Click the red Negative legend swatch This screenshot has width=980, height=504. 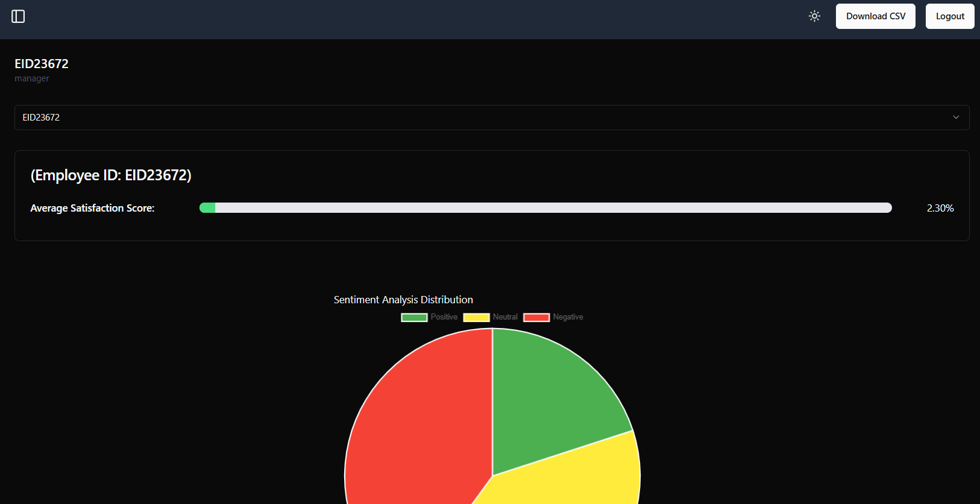point(536,317)
